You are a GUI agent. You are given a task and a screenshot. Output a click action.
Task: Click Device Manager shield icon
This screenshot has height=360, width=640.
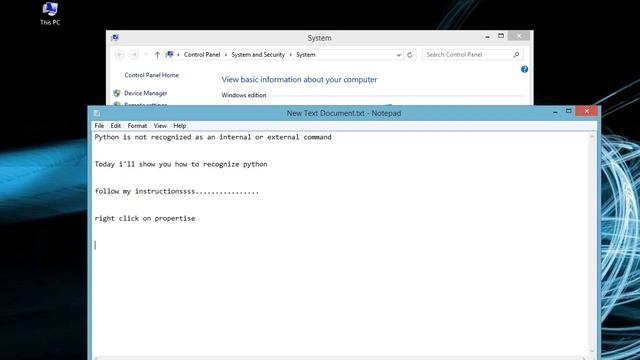pyautogui.click(x=117, y=93)
